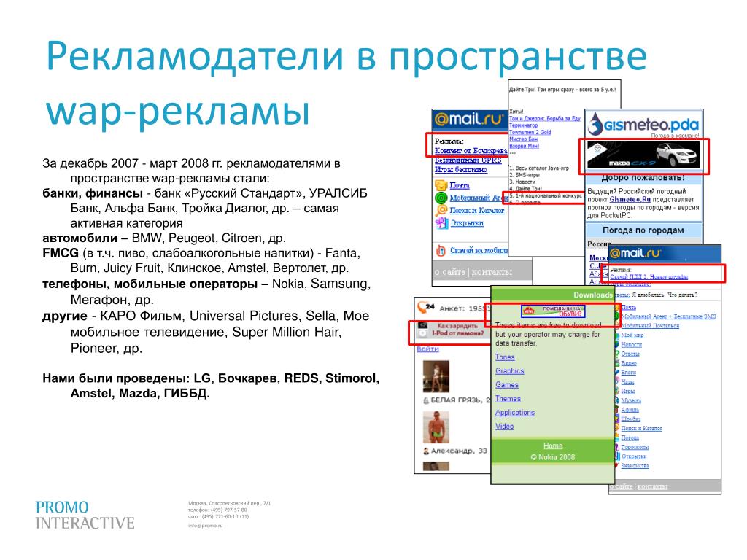Image resolution: width=747 pixels, height=560 pixels.
Task: Open the Townsmen 2 Gold link
Action: 530,132
